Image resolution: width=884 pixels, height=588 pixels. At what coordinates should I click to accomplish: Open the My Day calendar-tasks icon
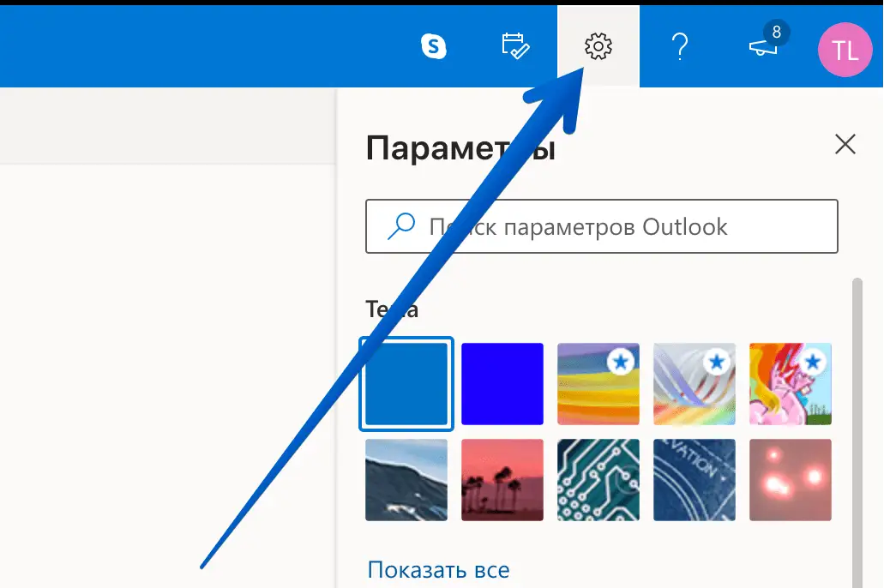point(515,46)
